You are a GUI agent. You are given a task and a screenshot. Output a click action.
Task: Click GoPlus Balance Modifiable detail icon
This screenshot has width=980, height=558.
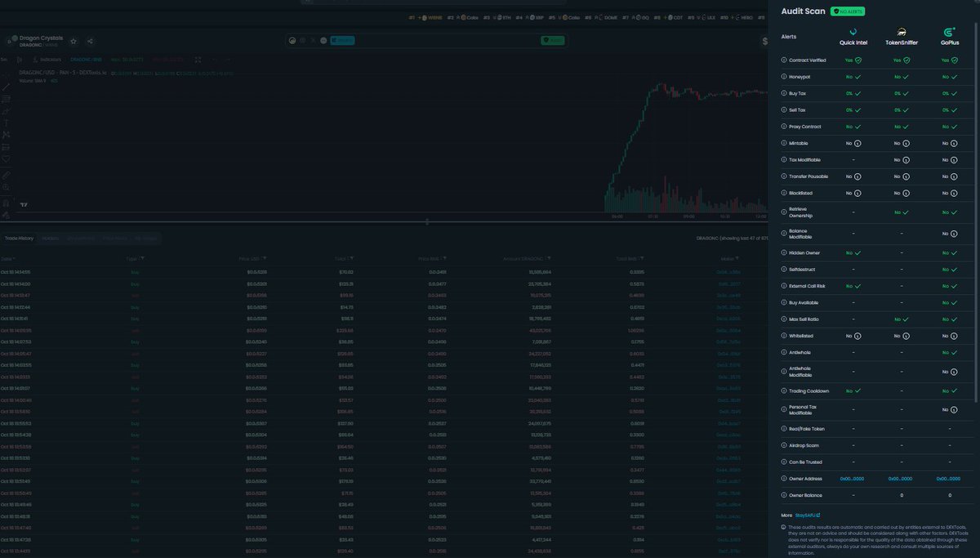[954, 234]
